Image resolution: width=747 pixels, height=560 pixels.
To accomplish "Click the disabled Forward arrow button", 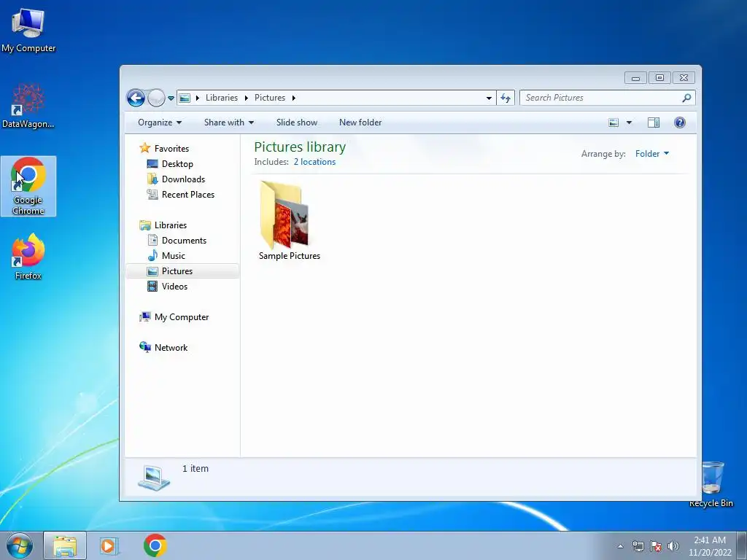I will point(156,98).
